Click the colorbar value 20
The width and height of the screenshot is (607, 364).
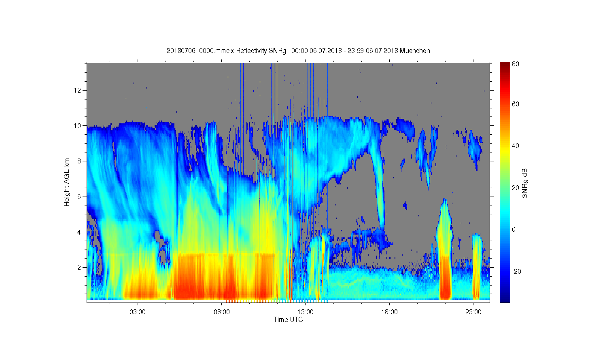(516, 188)
